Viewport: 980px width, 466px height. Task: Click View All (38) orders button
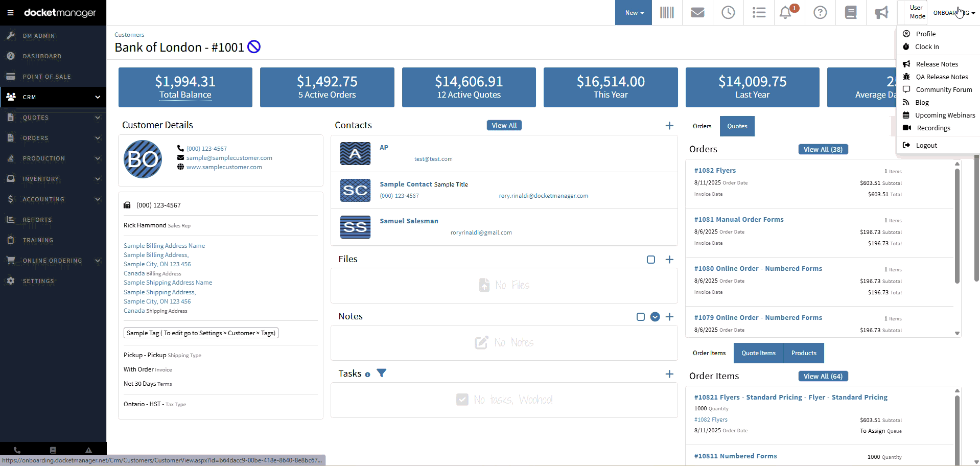click(x=823, y=149)
